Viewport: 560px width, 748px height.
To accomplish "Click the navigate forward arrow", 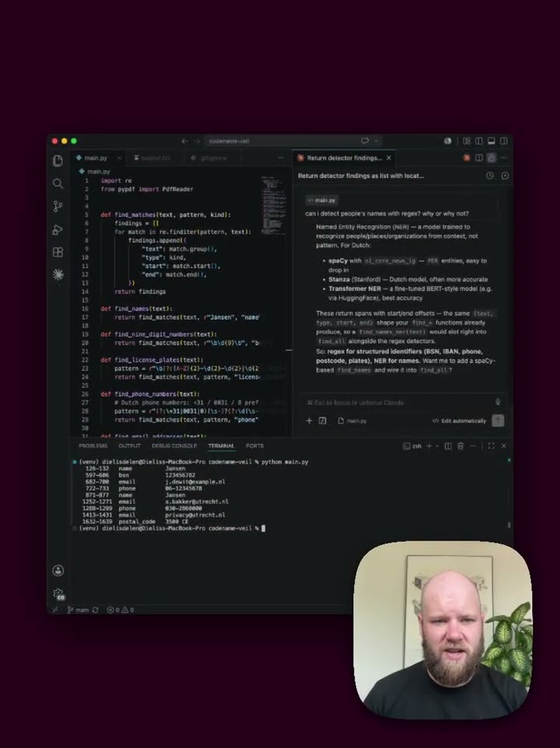I will tap(197, 142).
